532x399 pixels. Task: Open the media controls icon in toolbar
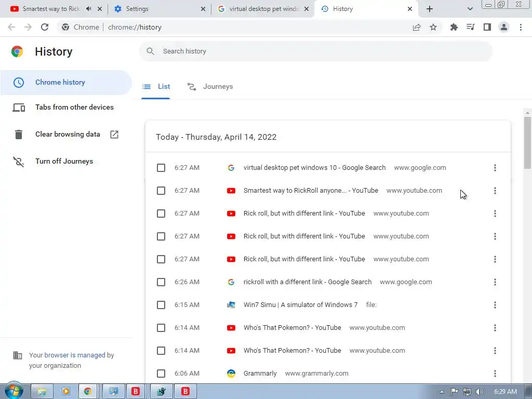[x=470, y=27]
